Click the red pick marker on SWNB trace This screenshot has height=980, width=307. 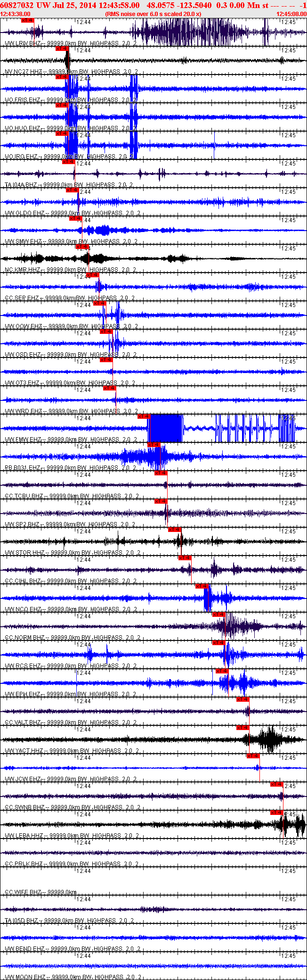tap(276, 784)
